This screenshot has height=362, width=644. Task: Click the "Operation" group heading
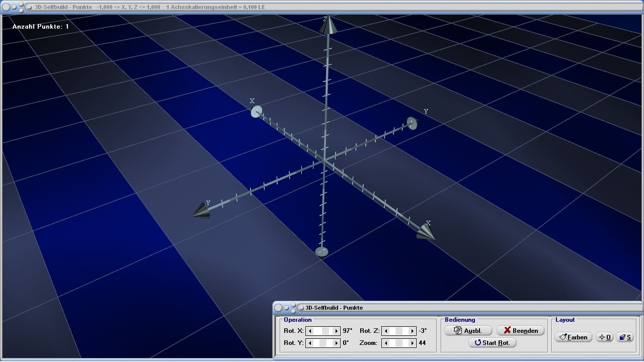(x=298, y=320)
